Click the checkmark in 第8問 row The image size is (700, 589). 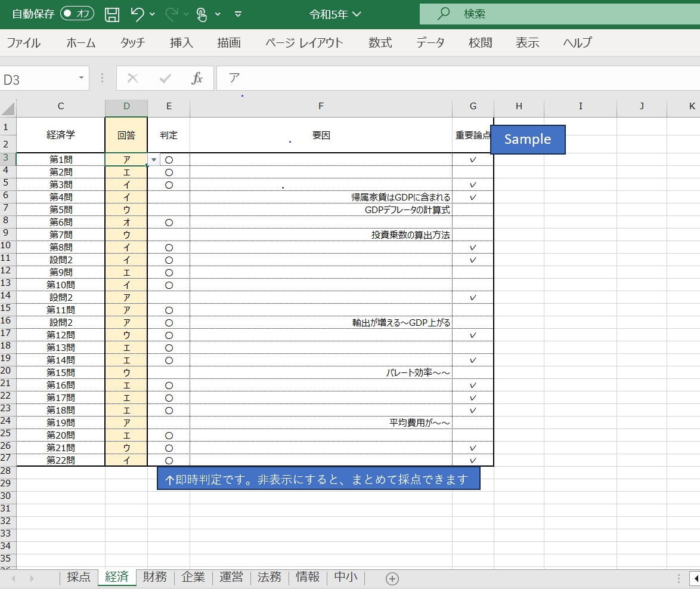pos(473,247)
